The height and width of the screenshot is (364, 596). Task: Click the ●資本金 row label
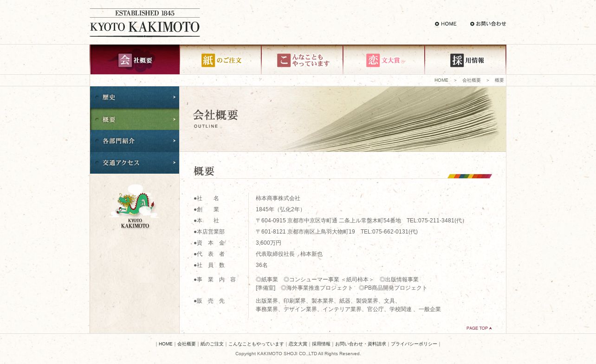coord(209,243)
